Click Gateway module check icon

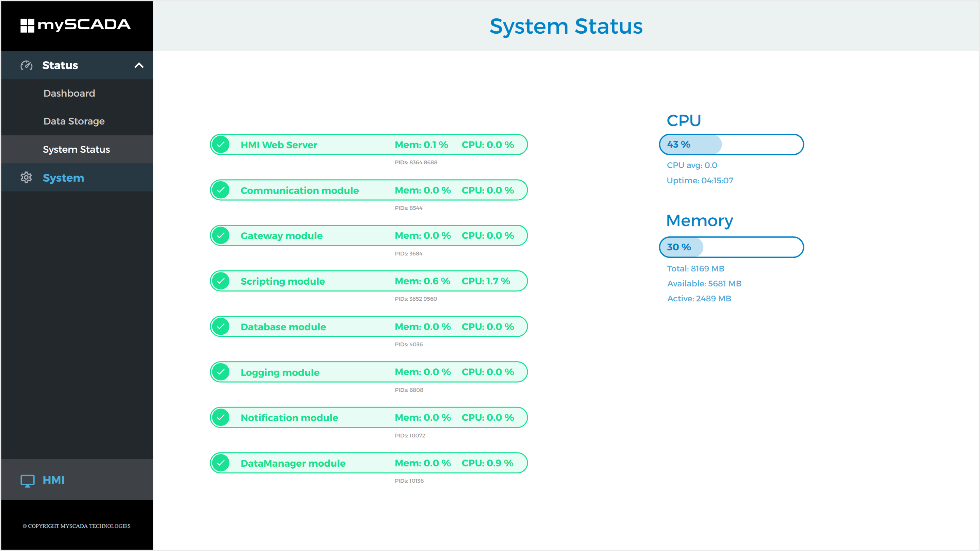click(x=220, y=235)
